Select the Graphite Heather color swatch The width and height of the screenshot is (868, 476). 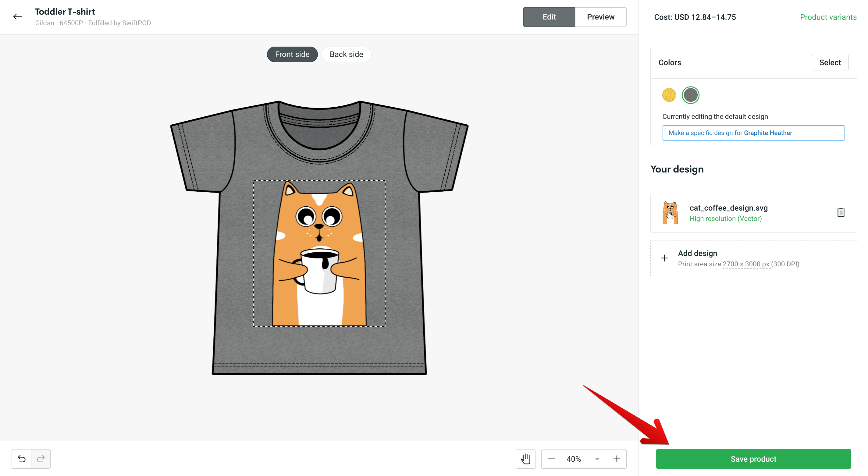pos(690,94)
